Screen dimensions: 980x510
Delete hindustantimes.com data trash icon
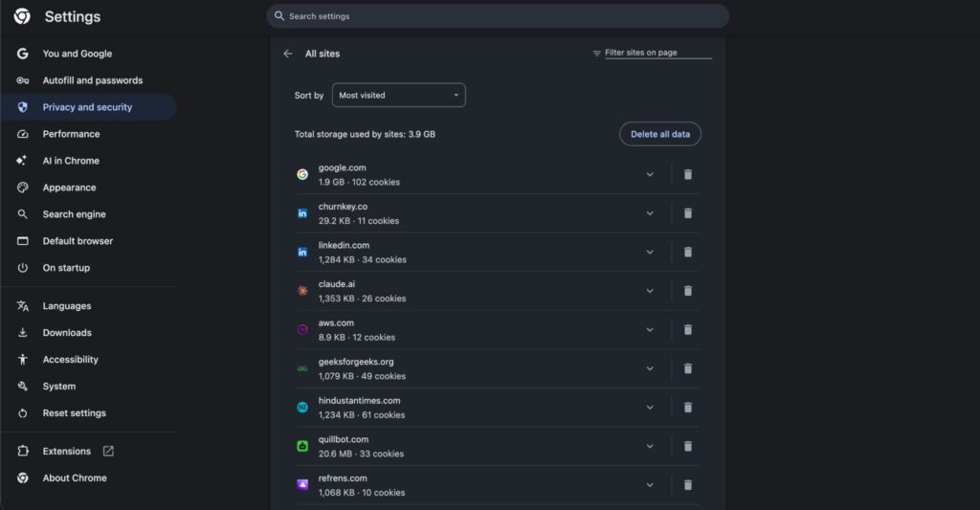pos(687,408)
